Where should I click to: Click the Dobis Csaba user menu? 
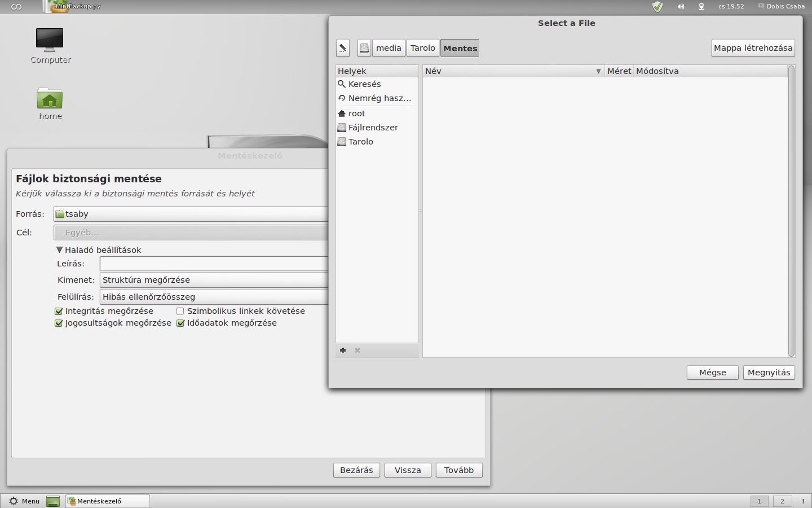click(x=782, y=6)
